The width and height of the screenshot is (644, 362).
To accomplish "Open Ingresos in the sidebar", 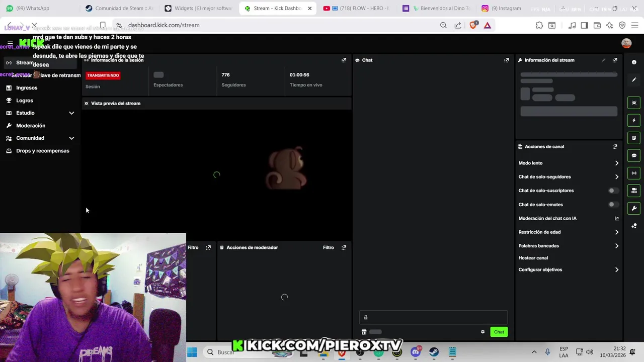I will coord(27,87).
